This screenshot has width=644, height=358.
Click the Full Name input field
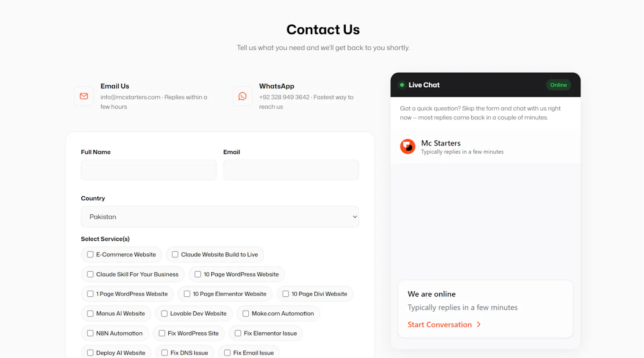click(149, 170)
